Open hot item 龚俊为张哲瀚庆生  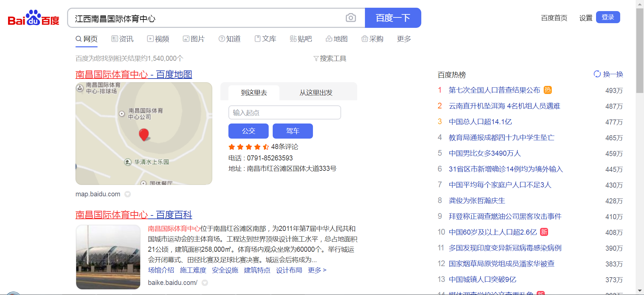pos(477,200)
